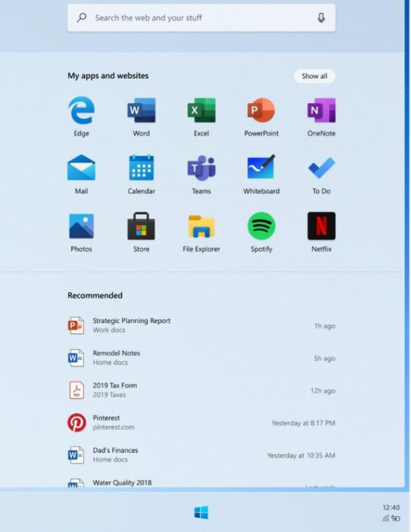Launch PowerPoint from the apps grid

[x=261, y=110]
